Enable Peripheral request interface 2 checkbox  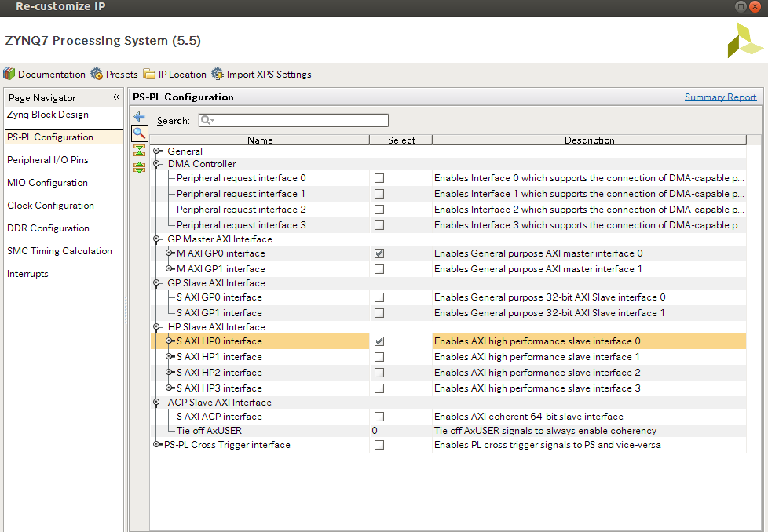(x=379, y=210)
